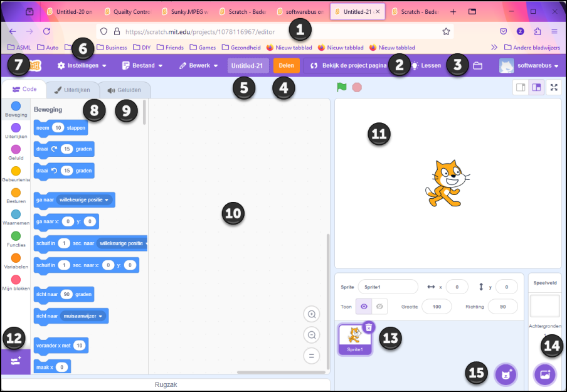
Task: Expand the Bestand menu
Action: click(142, 65)
